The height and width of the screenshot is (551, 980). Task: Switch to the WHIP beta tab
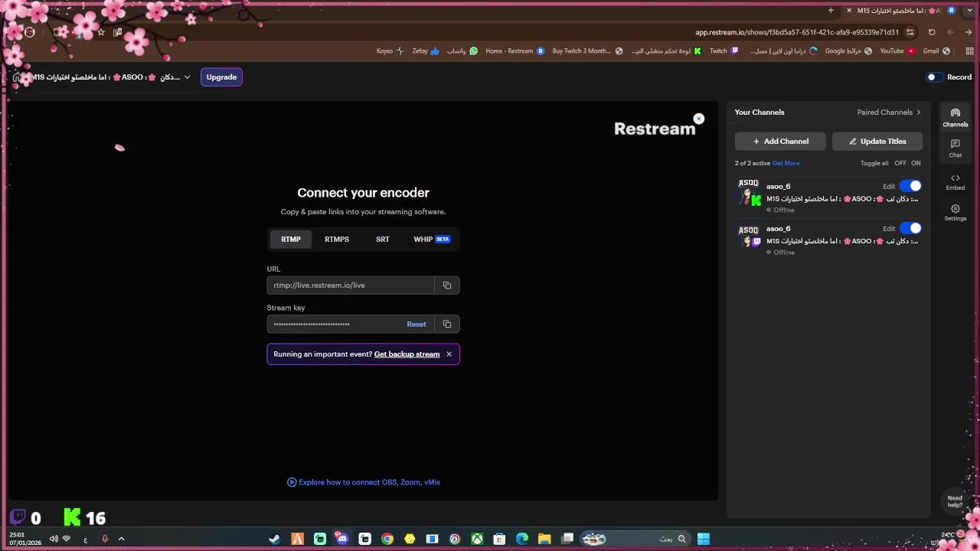point(432,240)
